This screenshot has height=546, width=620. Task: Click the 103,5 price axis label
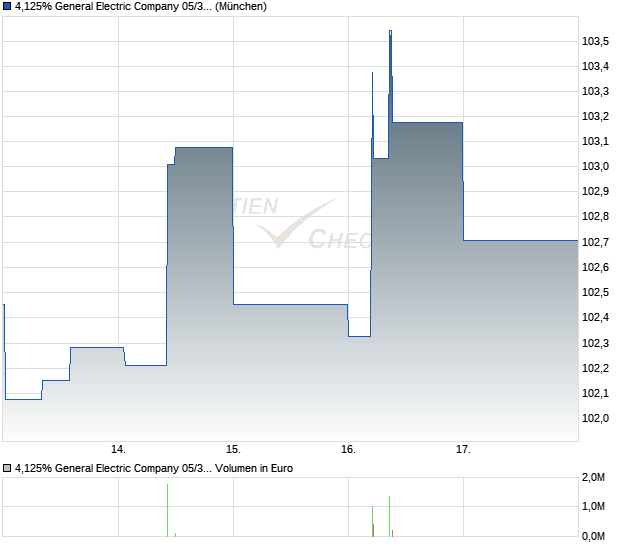[x=596, y=41]
